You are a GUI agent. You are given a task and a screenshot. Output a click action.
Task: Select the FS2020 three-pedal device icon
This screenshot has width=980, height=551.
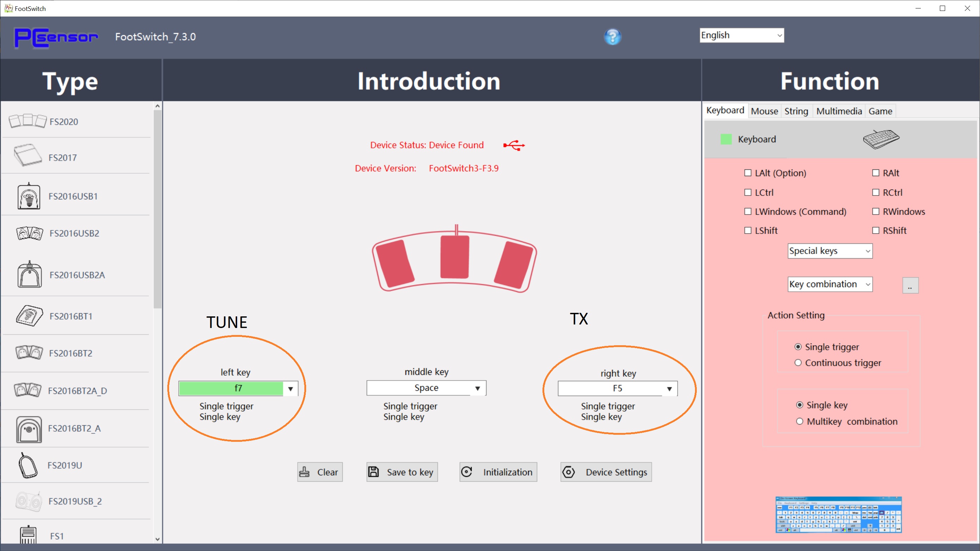tap(27, 121)
